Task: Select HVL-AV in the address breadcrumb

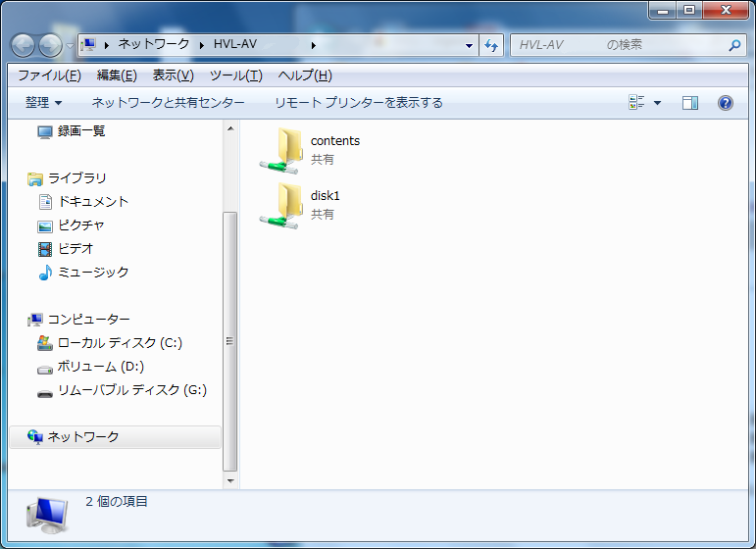Action: 235,44
